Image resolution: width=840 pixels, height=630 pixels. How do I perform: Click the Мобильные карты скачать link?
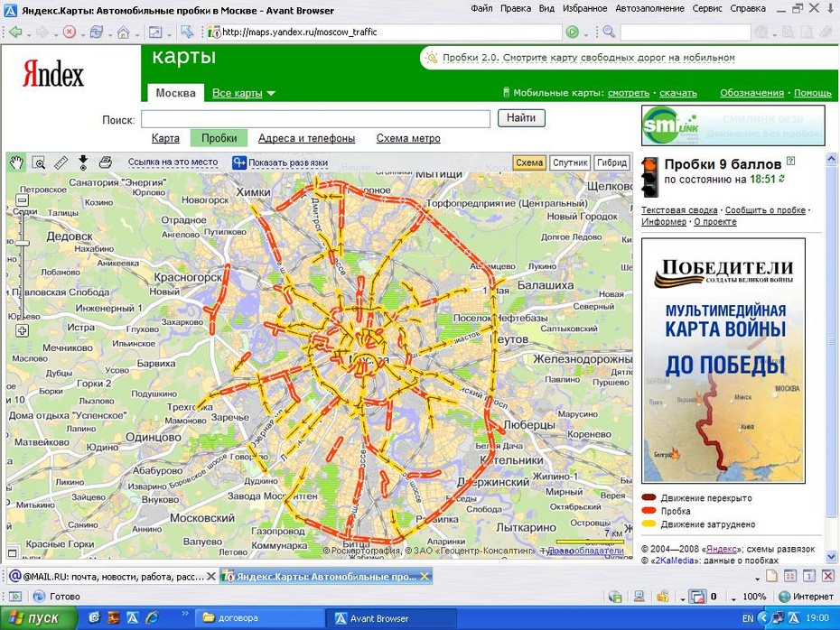click(677, 93)
